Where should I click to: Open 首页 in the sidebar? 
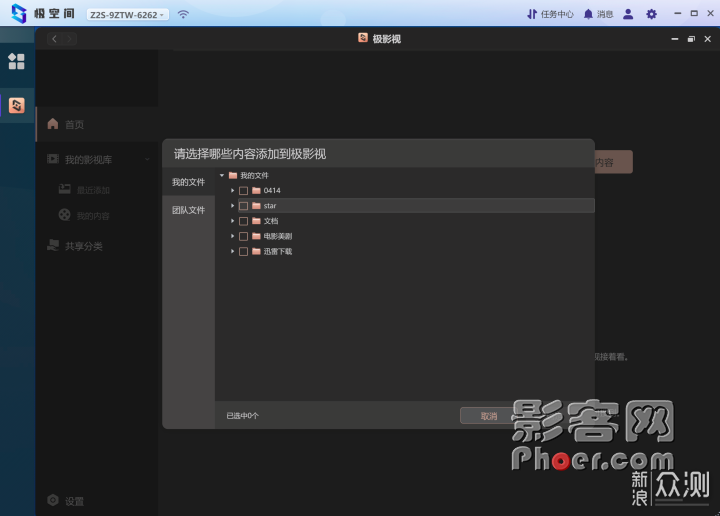97,124
